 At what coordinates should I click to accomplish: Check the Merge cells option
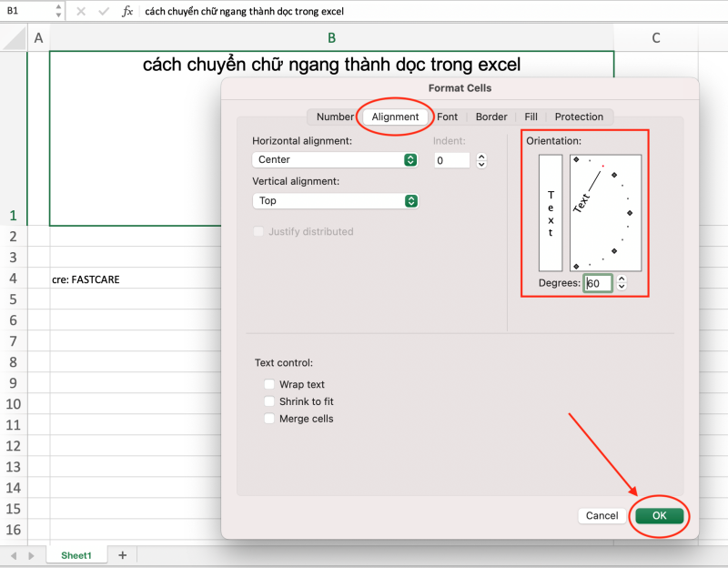[269, 419]
